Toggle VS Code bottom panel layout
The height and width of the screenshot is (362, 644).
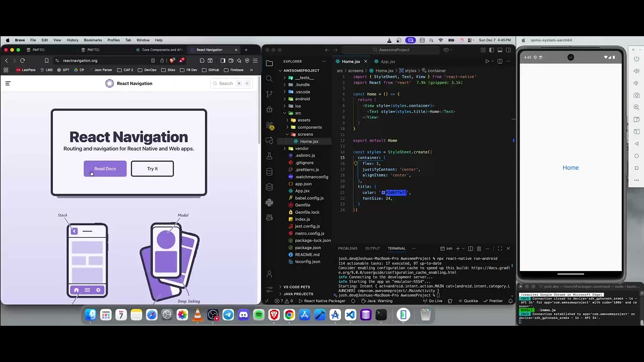coord(500,50)
